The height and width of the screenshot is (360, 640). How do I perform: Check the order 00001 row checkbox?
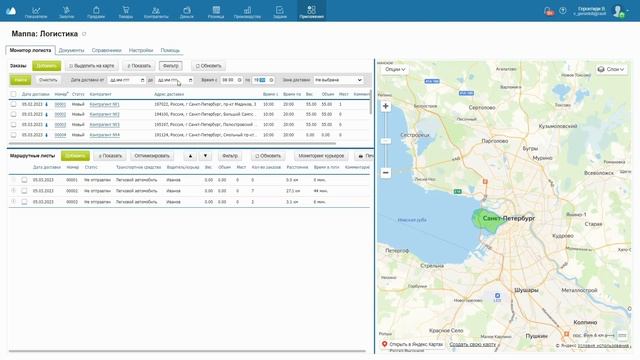tap(13, 104)
